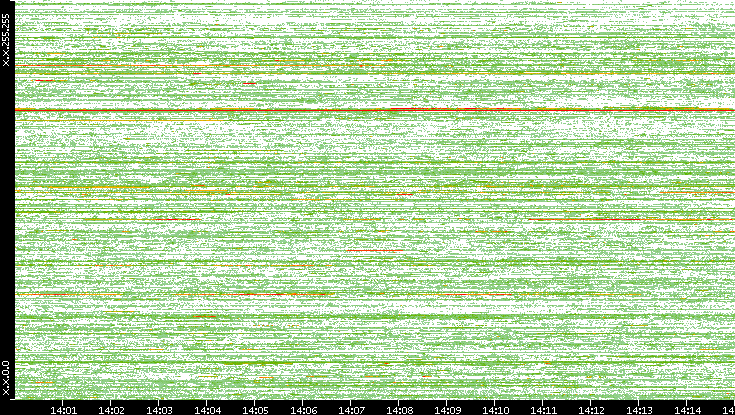
Task: Click the x.x.0.0 axis label
Action: coord(6,378)
